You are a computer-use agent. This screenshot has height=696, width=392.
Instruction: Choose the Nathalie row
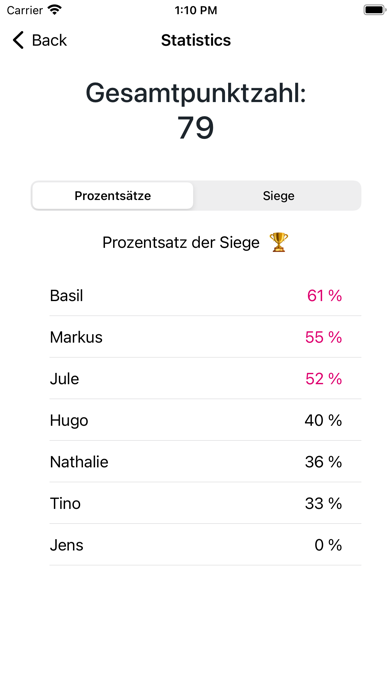[205, 462]
